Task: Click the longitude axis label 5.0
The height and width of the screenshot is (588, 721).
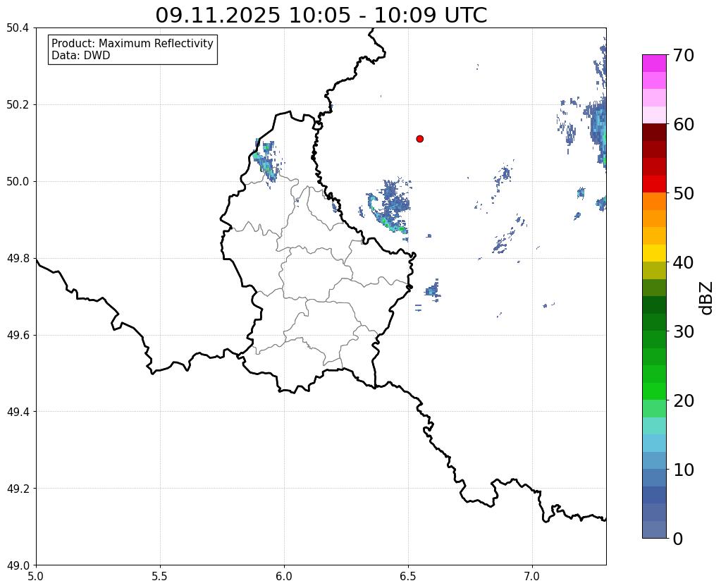Action: tap(36, 577)
